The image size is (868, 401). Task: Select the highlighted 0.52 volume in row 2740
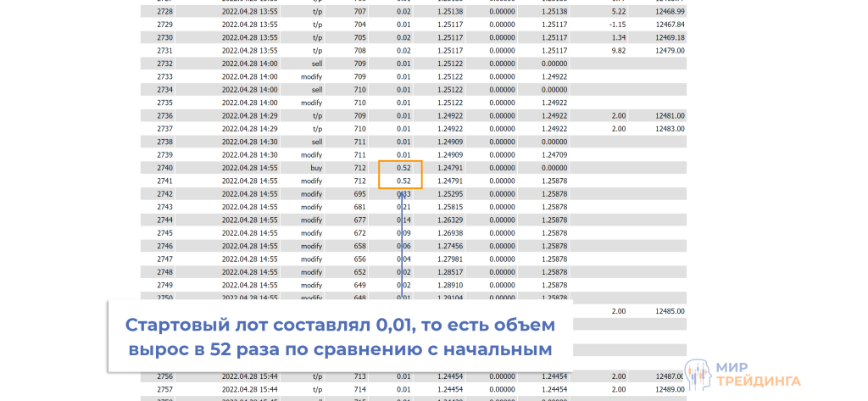[403, 168]
